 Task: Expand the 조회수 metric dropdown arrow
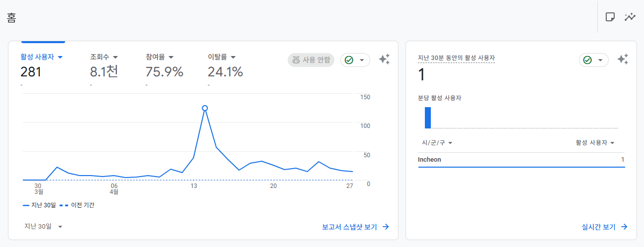115,57
